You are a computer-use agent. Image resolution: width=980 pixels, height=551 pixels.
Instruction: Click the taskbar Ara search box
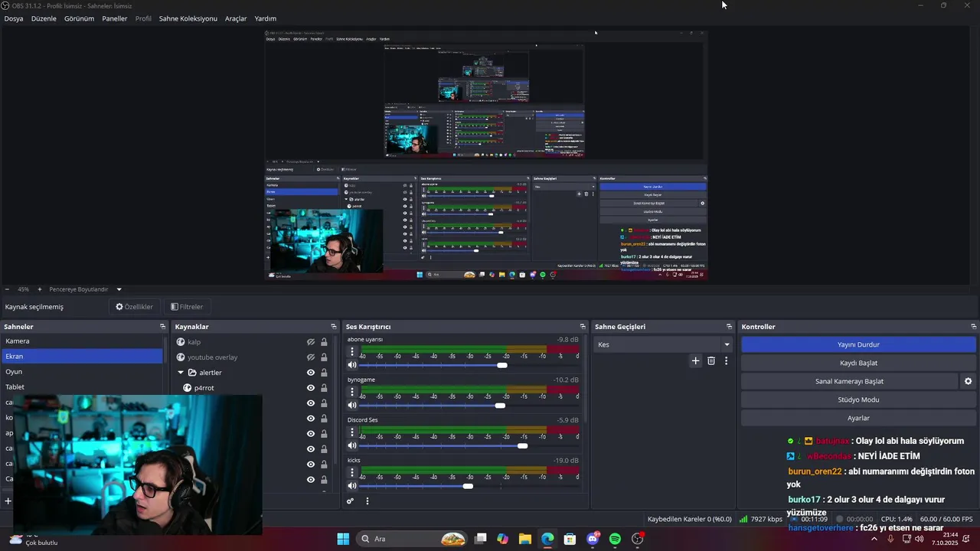pyautogui.click(x=413, y=539)
